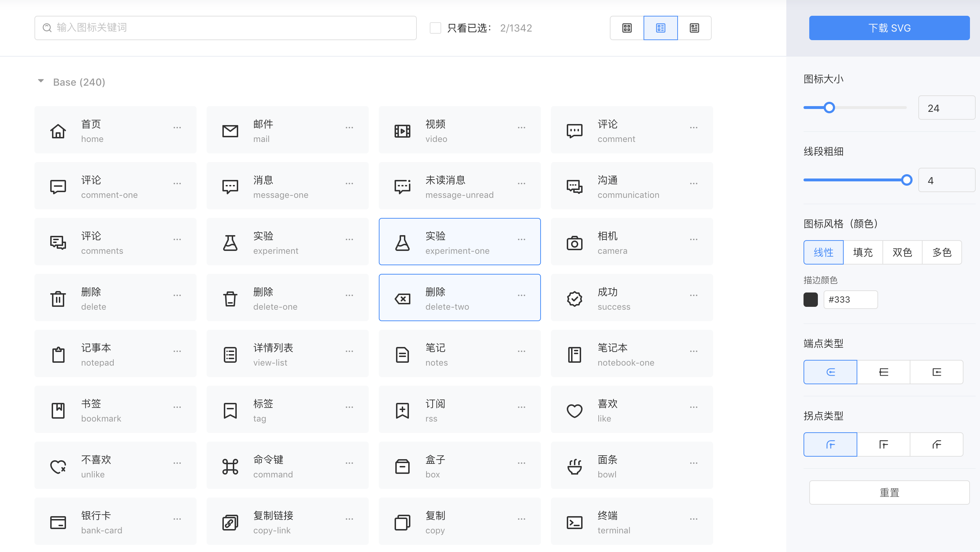The width and height of the screenshot is (980, 552).
Task: Select the home house icon
Action: pyautogui.click(x=58, y=131)
